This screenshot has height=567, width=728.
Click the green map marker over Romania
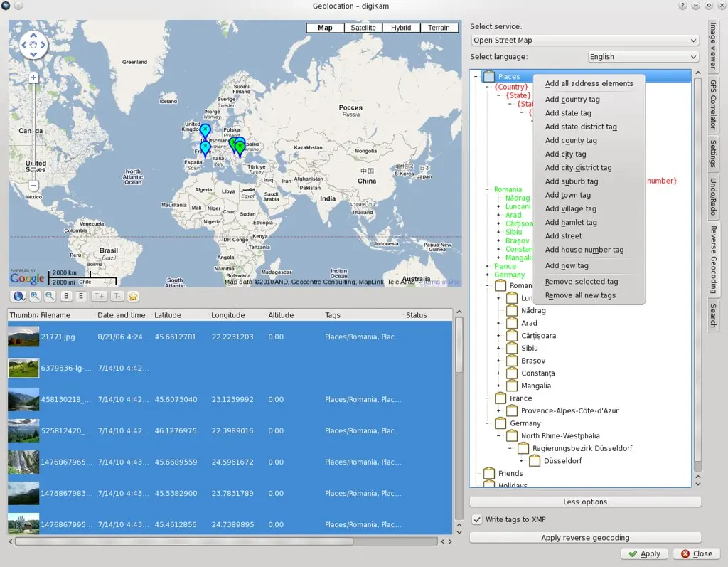240,149
